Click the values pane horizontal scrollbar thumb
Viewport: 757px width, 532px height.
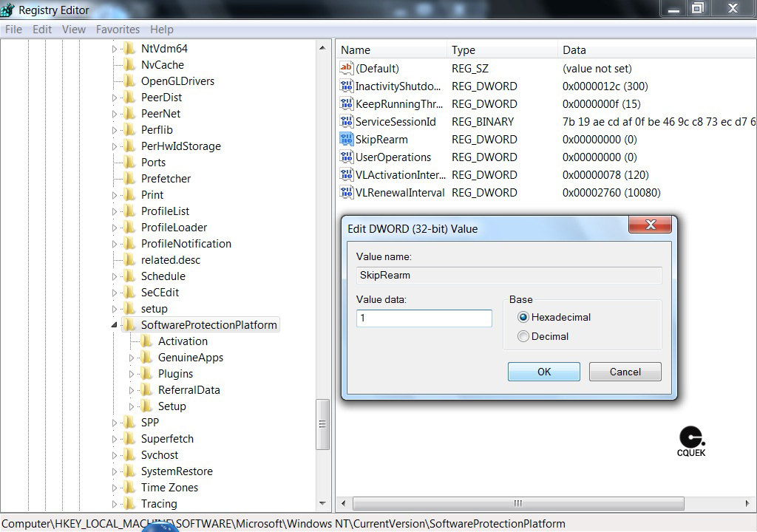[x=518, y=503]
